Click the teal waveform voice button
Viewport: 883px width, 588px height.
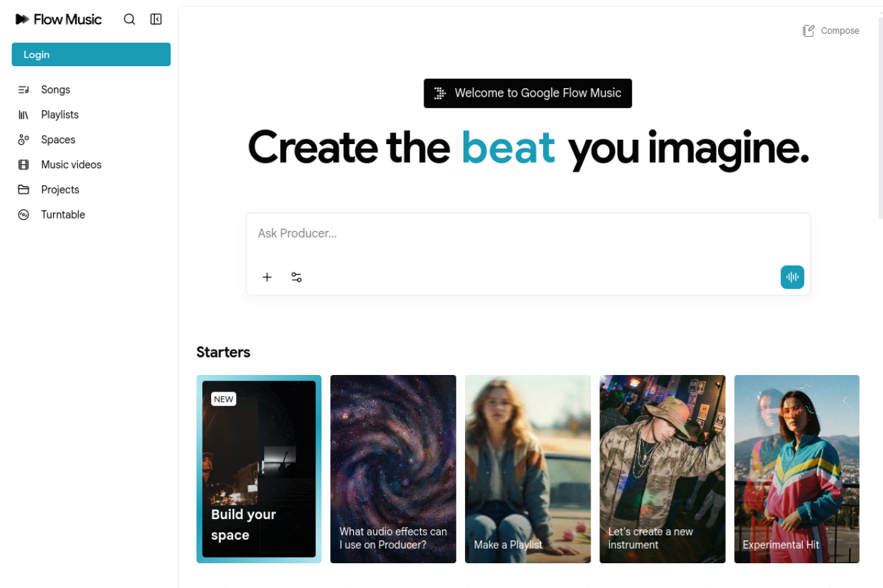[792, 277]
